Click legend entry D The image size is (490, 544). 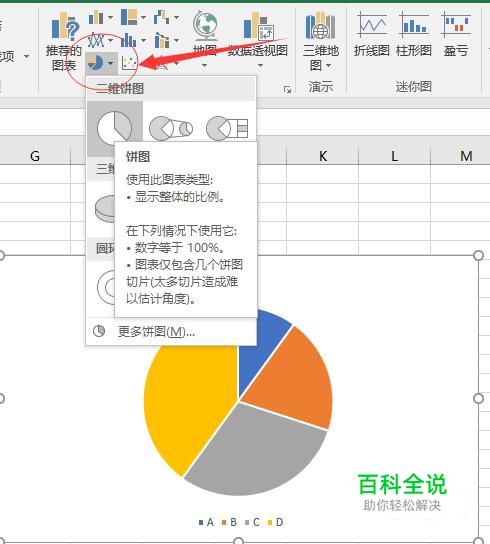[276, 522]
